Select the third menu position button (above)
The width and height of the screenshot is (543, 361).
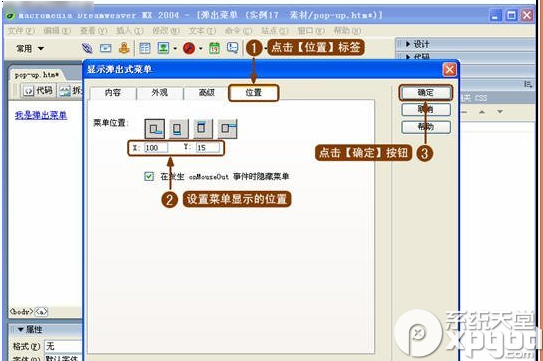point(203,129)
